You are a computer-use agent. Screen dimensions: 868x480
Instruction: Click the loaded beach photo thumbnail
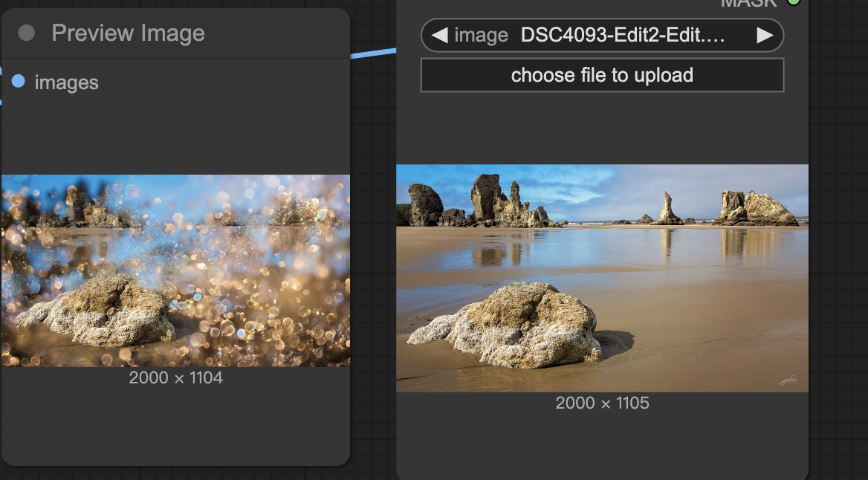602,277
